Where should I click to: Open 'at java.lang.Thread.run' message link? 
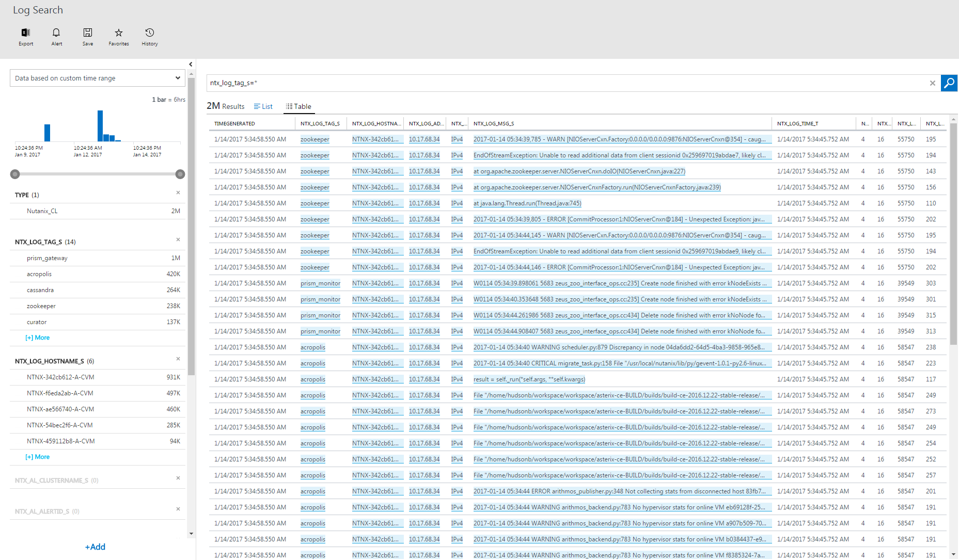tap(527, 203)
